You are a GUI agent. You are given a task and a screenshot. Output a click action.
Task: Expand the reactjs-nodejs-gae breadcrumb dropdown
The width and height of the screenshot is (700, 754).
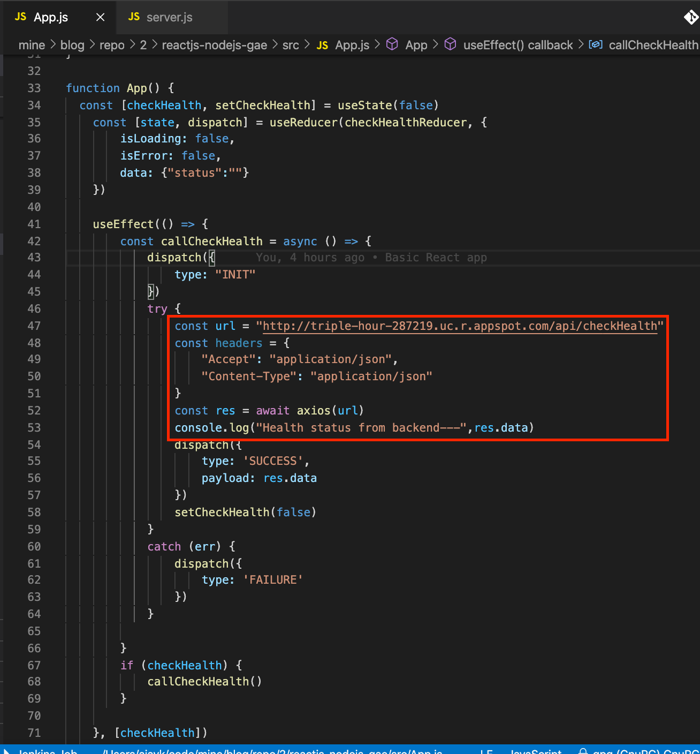[214, 45]
